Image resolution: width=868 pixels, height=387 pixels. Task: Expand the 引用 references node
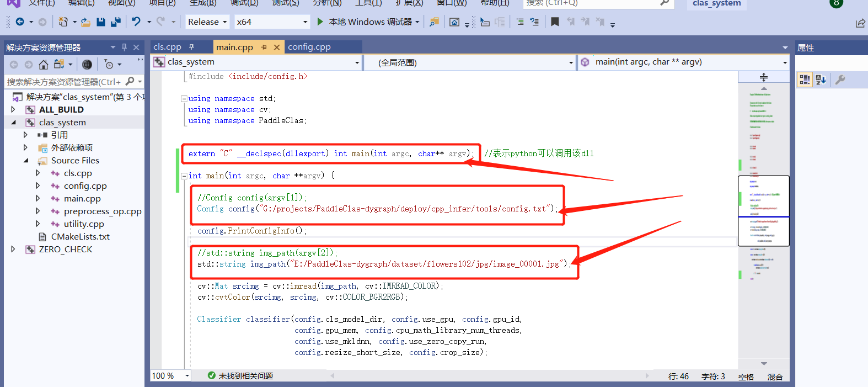pos(25,135)
